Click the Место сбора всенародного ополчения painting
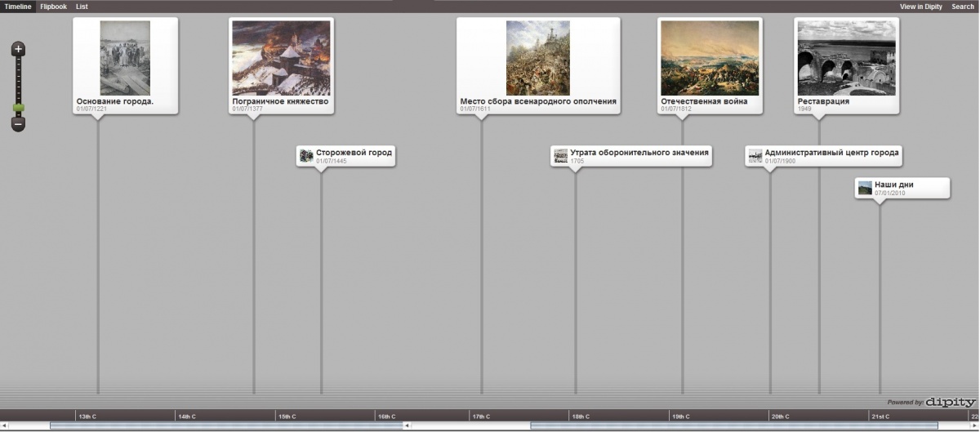The image size is (980, 432). coord(537,58)
